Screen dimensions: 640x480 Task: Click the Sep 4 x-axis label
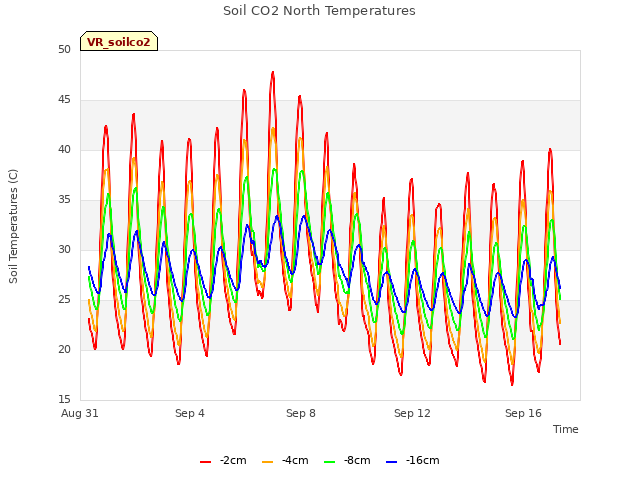point(190,413)
